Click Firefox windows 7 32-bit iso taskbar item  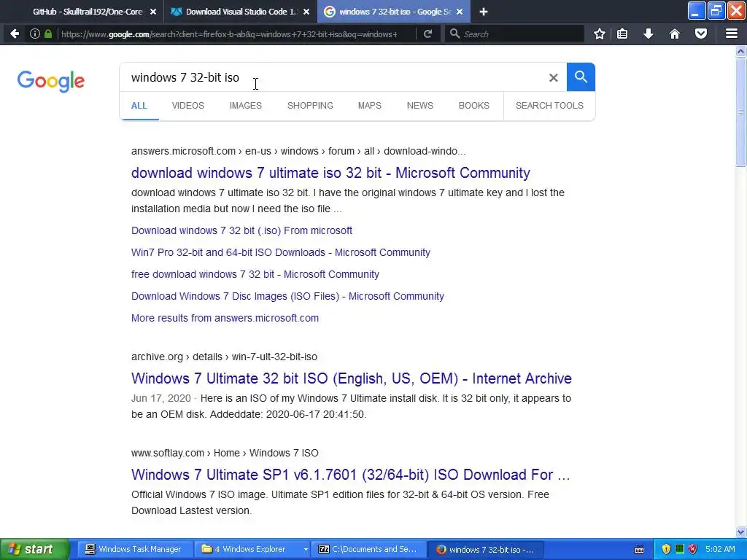(x=485, y=550)
